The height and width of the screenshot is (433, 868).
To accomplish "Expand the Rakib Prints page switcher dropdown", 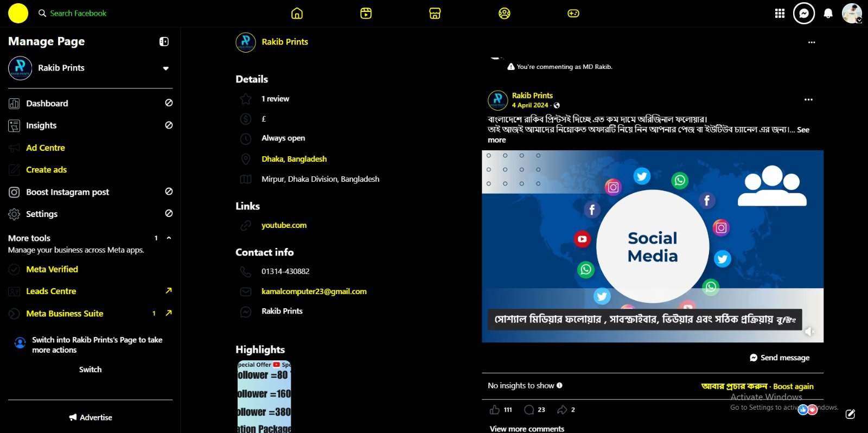I will point(166,68).
